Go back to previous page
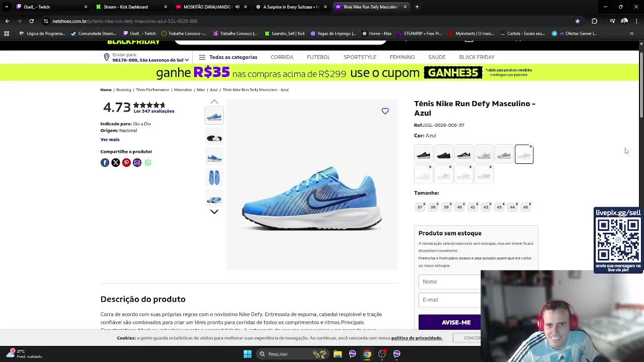This screenshot has width=644, height=362. click(x=7, y=21)
